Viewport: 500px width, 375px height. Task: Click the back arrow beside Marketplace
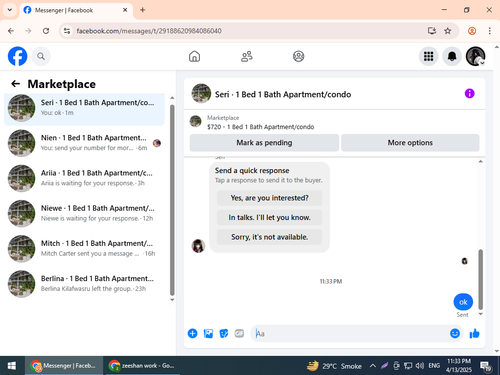click(x=16, y=84)
